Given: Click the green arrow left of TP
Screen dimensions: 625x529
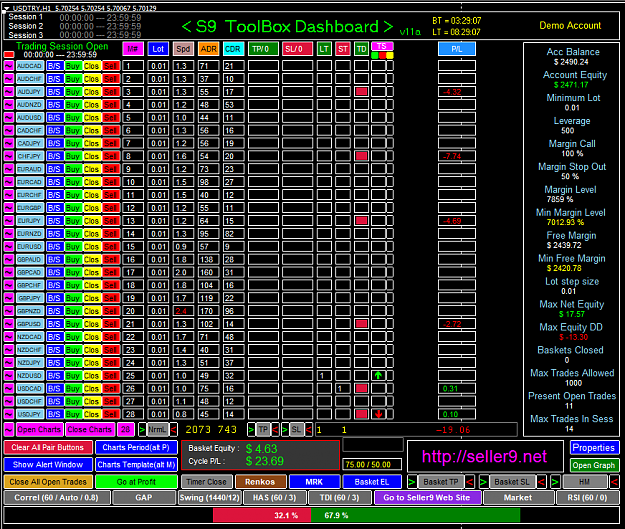Looking at the screenshot, I should [x=251, y=430].
